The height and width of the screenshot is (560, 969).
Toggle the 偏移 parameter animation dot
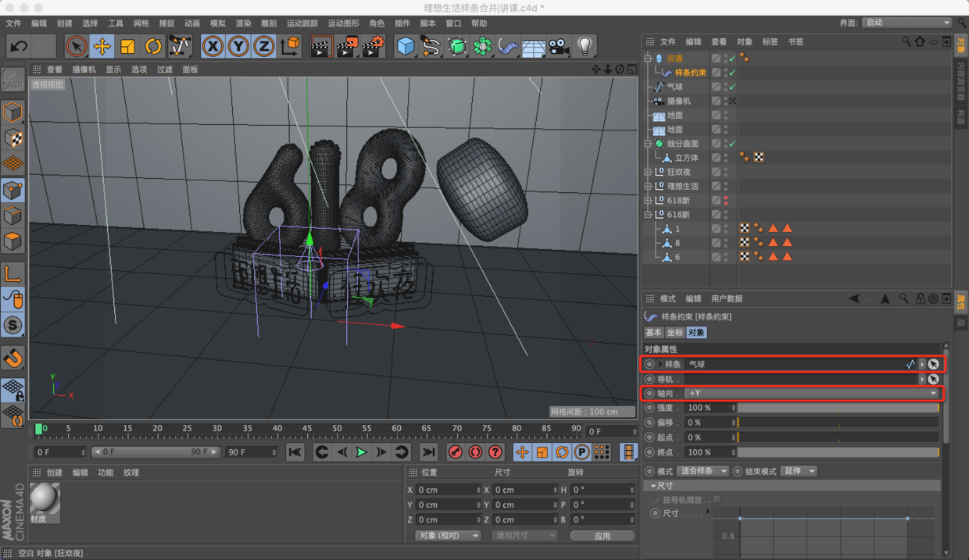coord(649,423)
